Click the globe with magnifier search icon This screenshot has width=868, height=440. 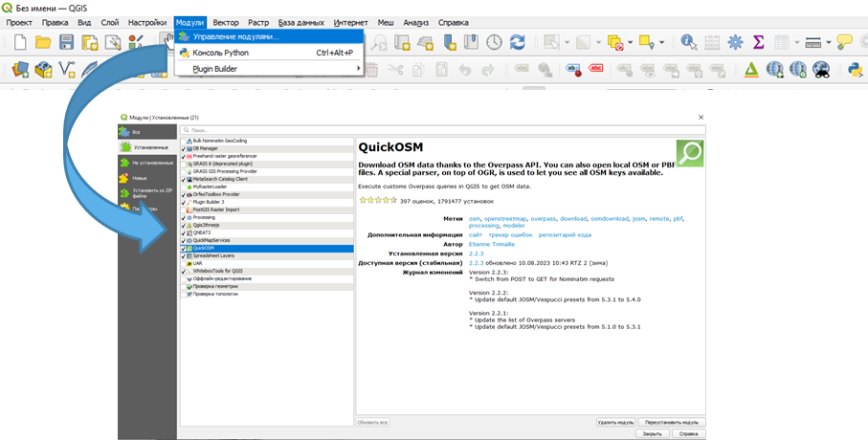(798, 69)
